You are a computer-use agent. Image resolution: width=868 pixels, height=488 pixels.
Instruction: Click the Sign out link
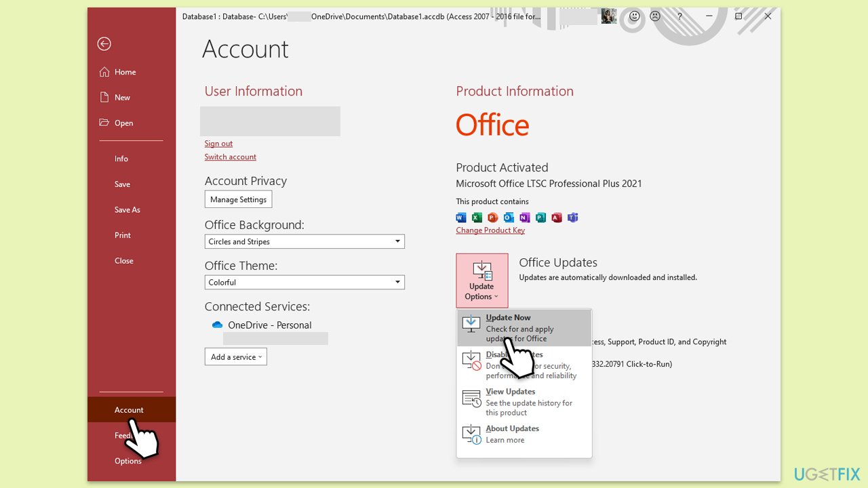(x=218, y=144)
